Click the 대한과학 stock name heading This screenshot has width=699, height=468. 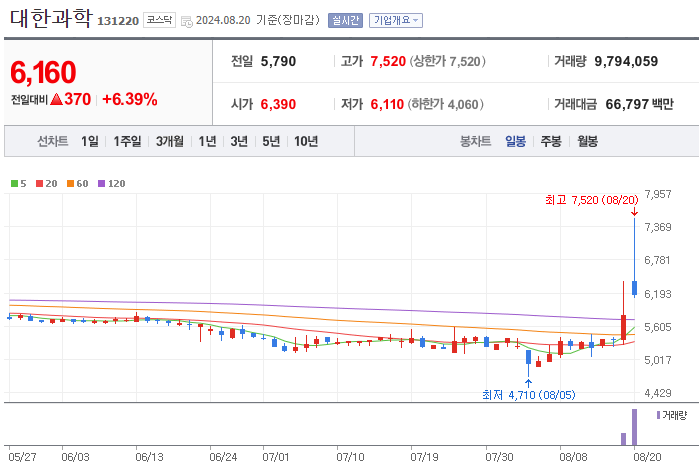pyautogui.click(x=51, y=19)
